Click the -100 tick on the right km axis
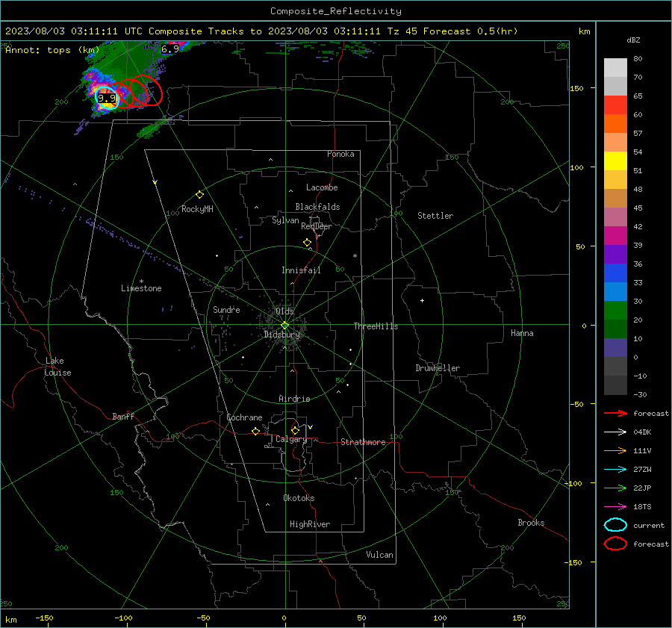Screen dimensions: 672x628 [573, 483]
